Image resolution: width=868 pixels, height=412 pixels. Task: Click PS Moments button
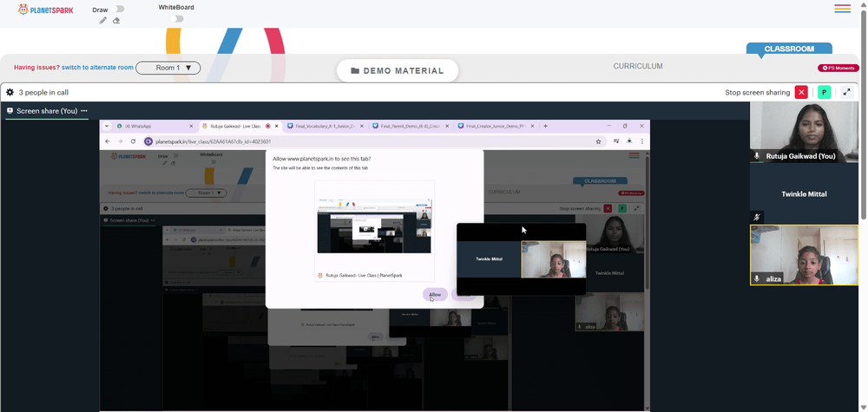click(838, 68)
